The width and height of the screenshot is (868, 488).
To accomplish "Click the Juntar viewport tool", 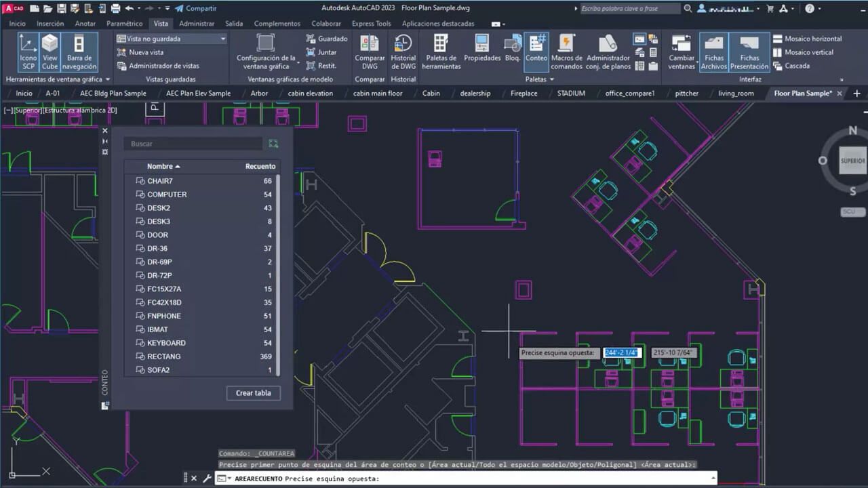I will click(x=321, y=52).
